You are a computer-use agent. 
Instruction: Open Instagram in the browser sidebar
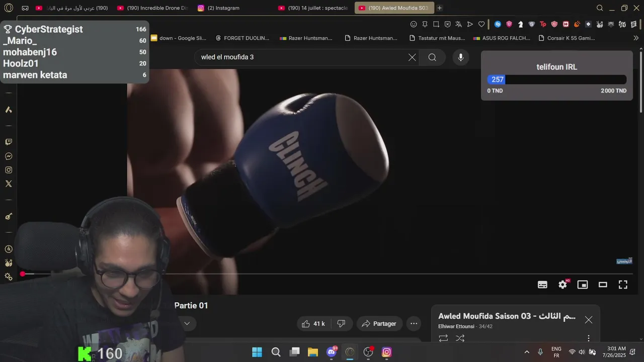(x=9, y=170)
